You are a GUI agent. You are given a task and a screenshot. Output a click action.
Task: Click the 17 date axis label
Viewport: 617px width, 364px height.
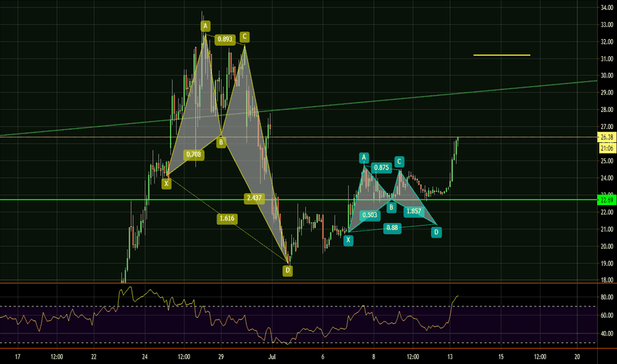[x=17, y=357]
